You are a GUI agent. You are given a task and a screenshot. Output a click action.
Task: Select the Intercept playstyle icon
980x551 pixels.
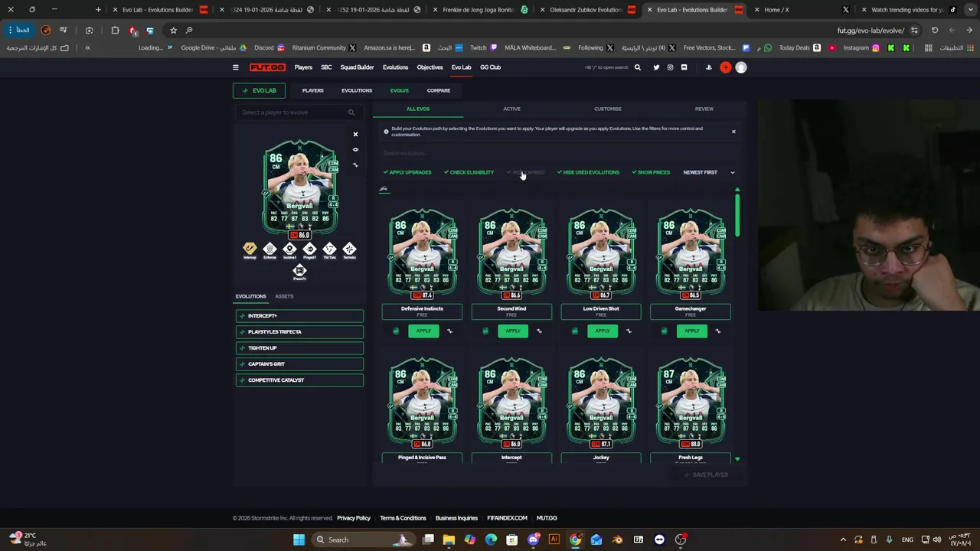click(250, 249)
